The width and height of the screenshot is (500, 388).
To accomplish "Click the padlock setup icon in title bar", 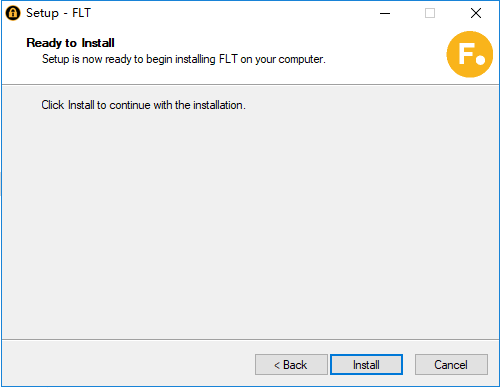I will coord(13,13).
